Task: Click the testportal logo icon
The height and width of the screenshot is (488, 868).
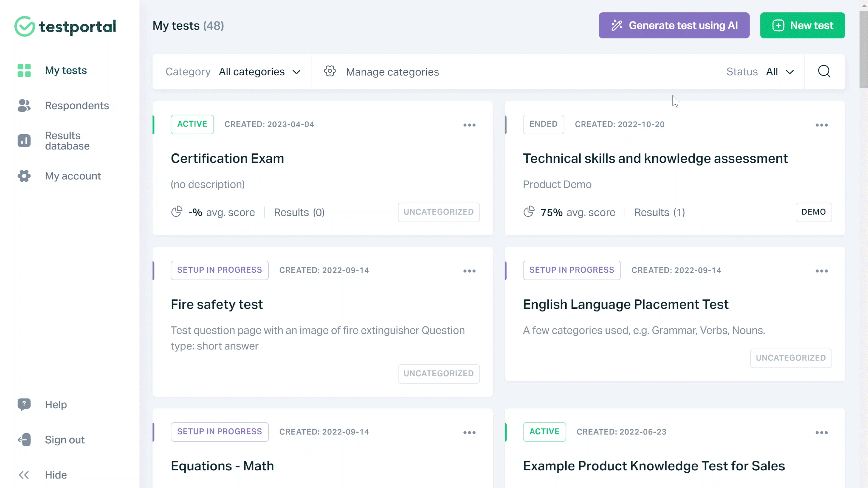Action: point(24,26)
